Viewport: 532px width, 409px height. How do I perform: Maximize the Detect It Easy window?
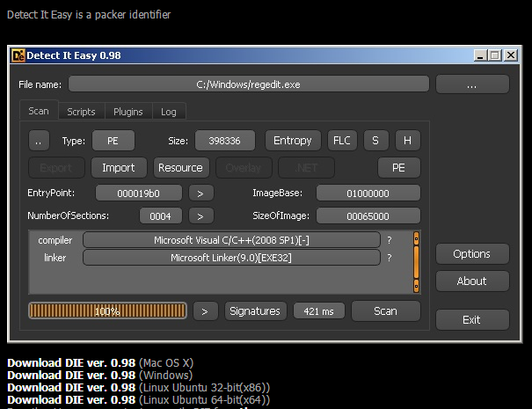click(495, 55)
